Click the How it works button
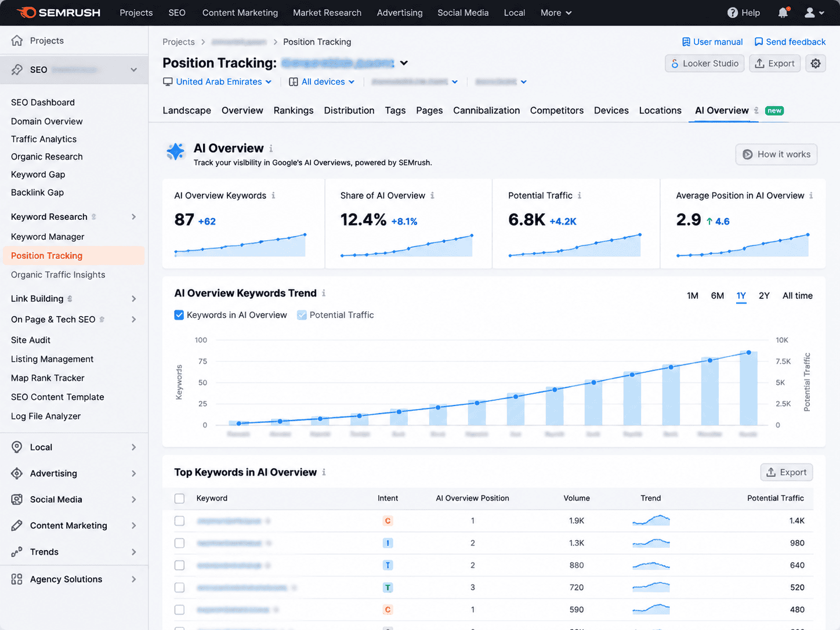The image size is (840, 630). click(x=776, y=154)
